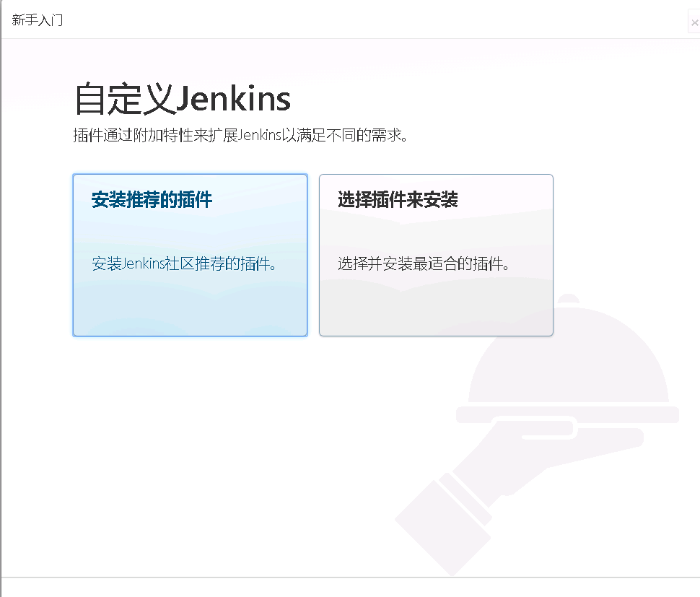The height and width of the screenshot is (597, 700).
Task: Click the waiter's serving tray graphic
Action: pyautogui.click(x=567, y=414)
